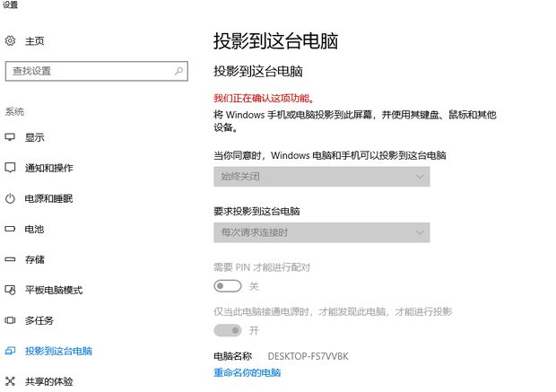This screenshot has width=556, height=392.
Task: Click the 电脑名称 label
Action: click(232, 356)
